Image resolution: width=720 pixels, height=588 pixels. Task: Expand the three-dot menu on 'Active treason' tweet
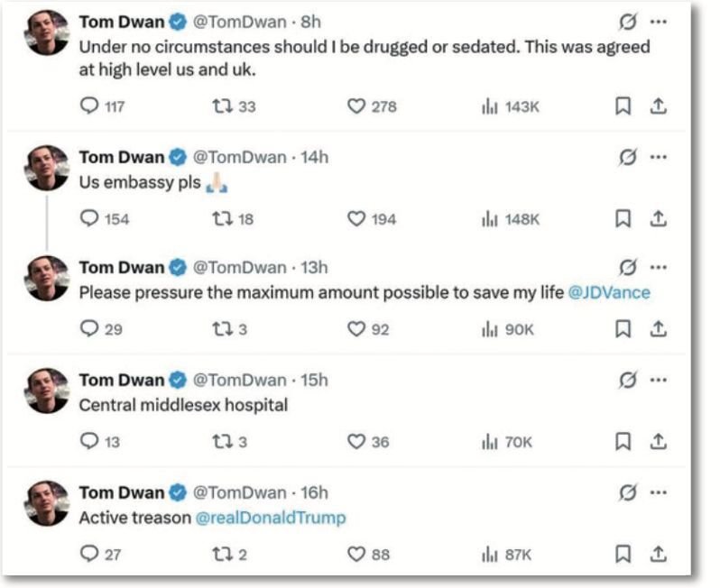[x=659, y=492]
